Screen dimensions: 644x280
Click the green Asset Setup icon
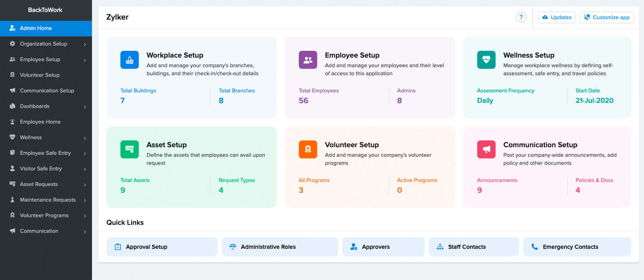(x=129, y=150)
